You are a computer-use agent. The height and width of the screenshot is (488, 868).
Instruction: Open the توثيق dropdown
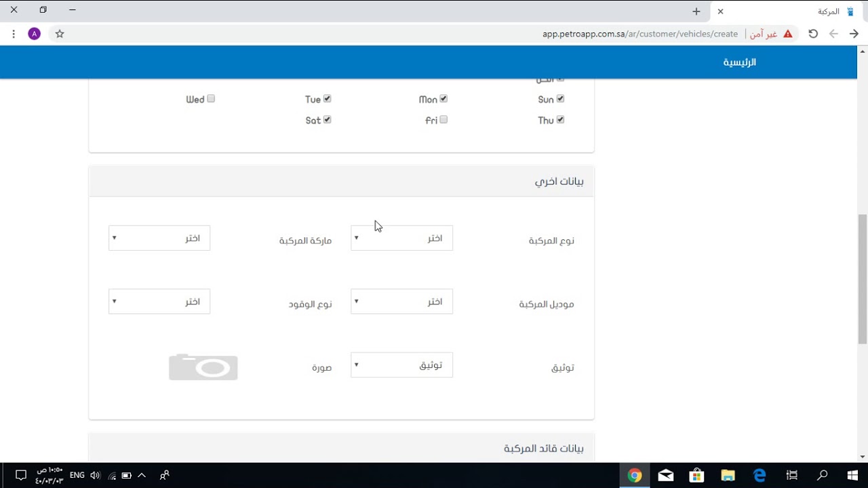(x=401, y=365)
